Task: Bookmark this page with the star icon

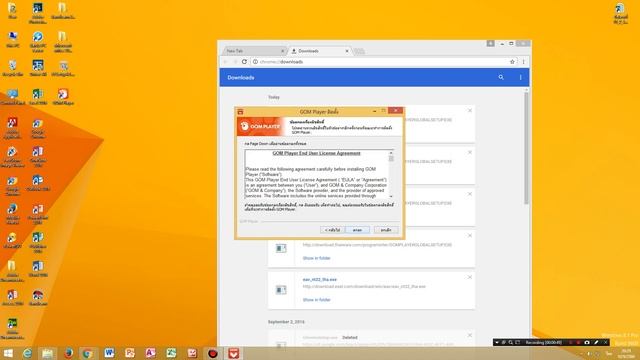Action: 512,62
